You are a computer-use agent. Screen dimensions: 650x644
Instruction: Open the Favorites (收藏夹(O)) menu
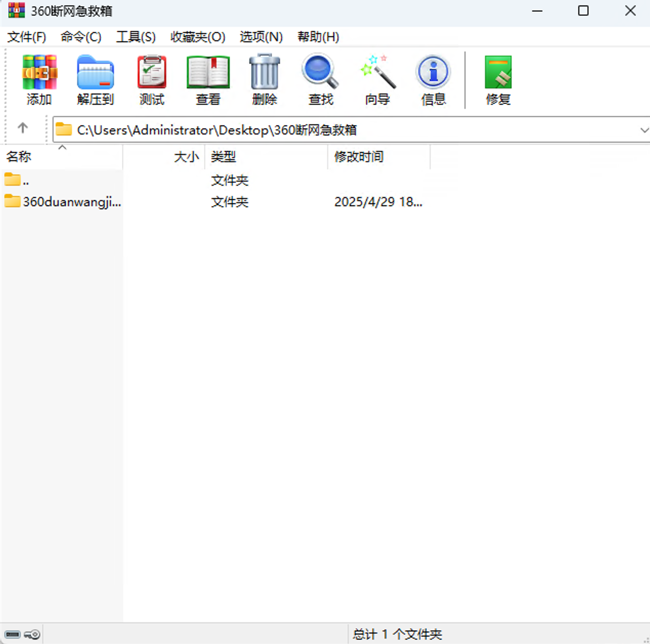[x=198, y=37]
